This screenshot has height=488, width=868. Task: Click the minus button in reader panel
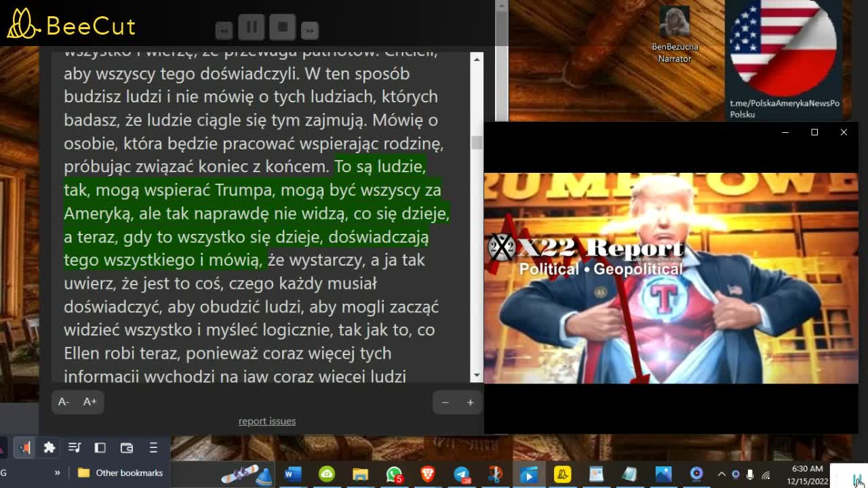[446, 403]
